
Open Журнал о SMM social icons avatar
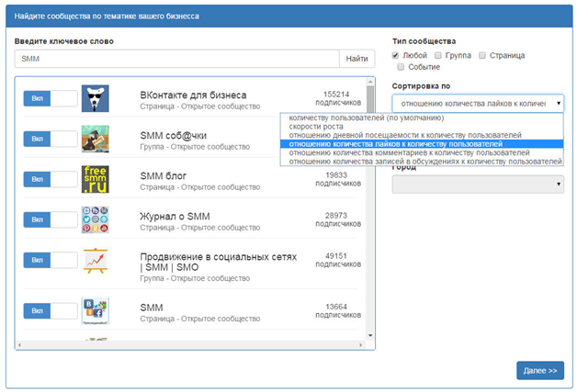(96, 219)
